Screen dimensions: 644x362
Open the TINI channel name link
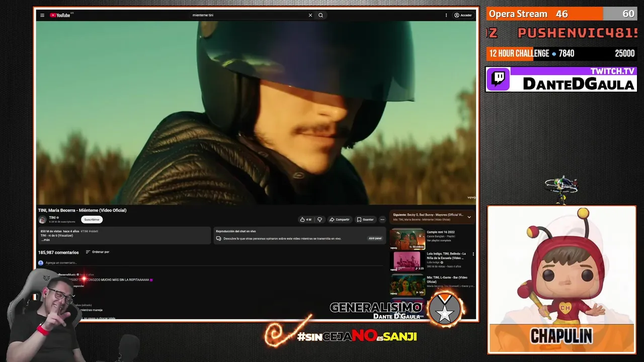click(x=52, y=218)
